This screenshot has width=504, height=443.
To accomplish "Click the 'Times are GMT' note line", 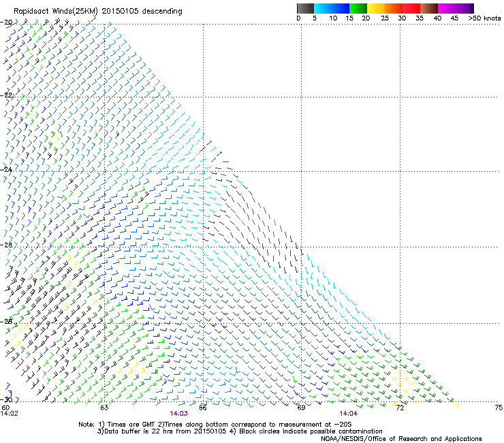I will click(x=215, y=425).
